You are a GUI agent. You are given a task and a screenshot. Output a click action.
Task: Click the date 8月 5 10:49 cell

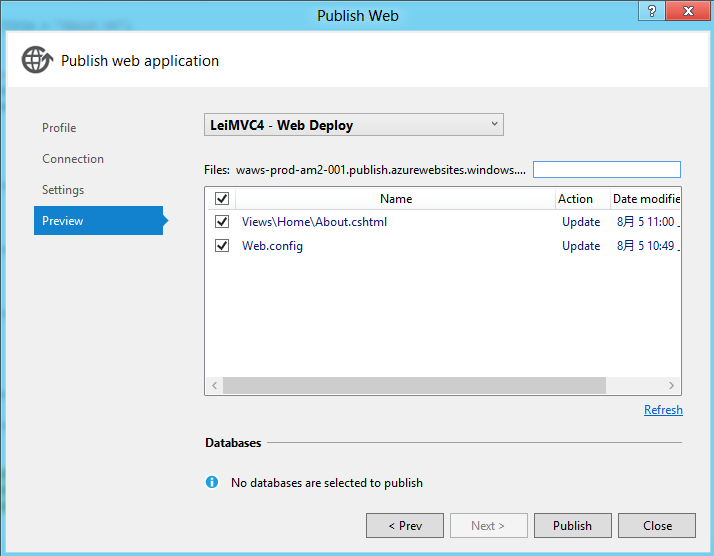pos(648,246)
